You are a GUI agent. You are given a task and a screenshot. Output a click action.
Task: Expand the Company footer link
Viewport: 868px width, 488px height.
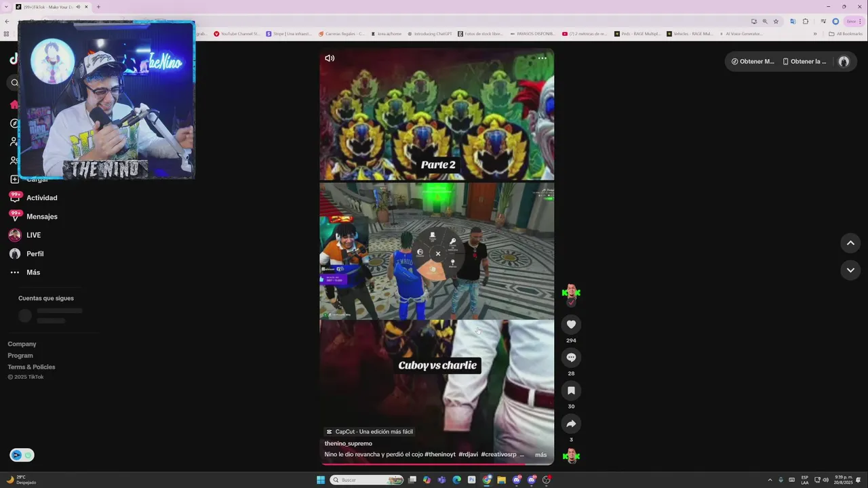(22, 344)
